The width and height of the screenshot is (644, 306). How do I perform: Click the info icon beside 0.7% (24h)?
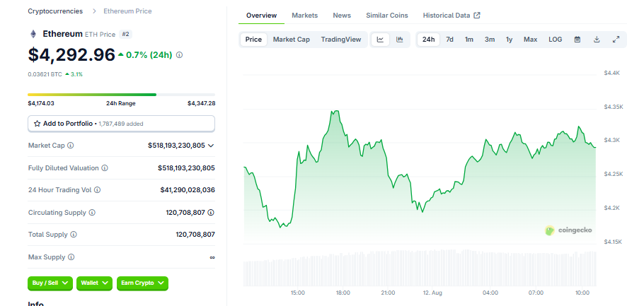point(180,54)
